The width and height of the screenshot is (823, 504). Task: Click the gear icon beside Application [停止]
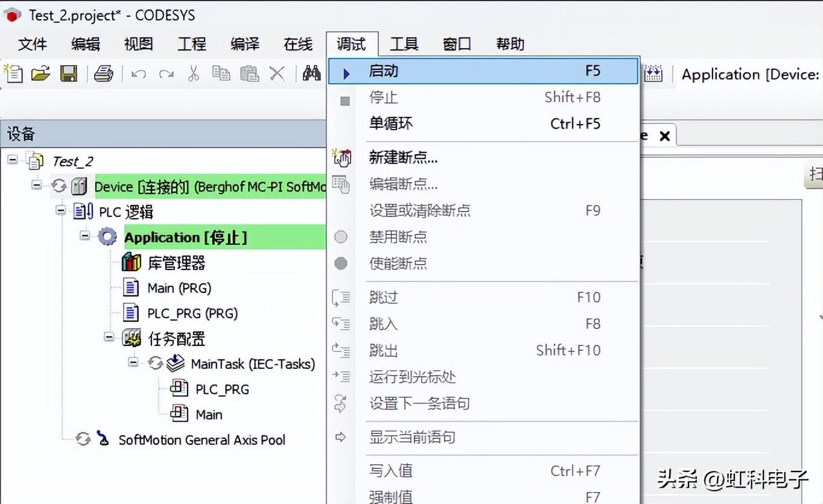coord(107,237)
